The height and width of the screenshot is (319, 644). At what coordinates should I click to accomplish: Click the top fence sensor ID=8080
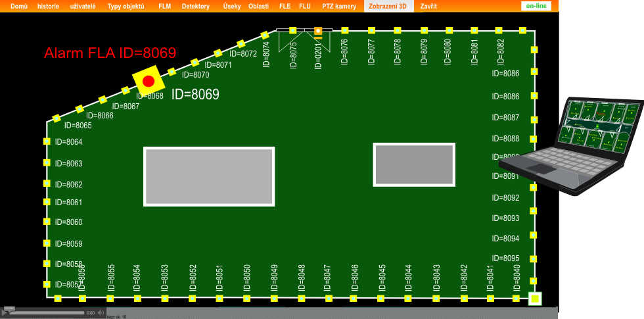[449, 30]
